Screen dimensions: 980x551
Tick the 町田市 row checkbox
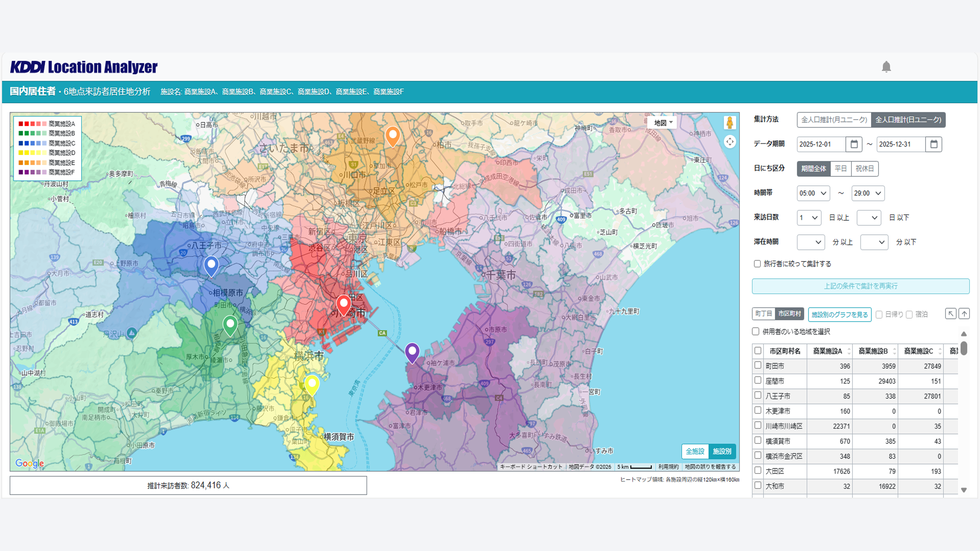[x=758, y=366]
